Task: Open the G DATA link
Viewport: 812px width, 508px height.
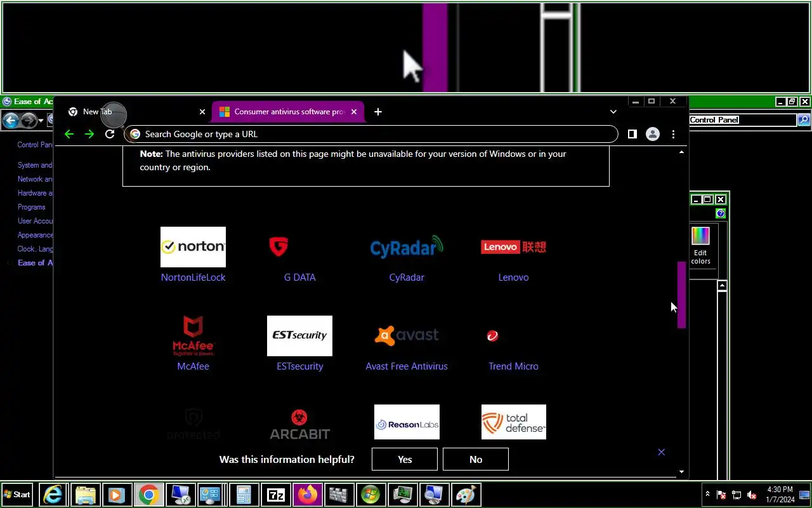Action: [x=299, y=277]
